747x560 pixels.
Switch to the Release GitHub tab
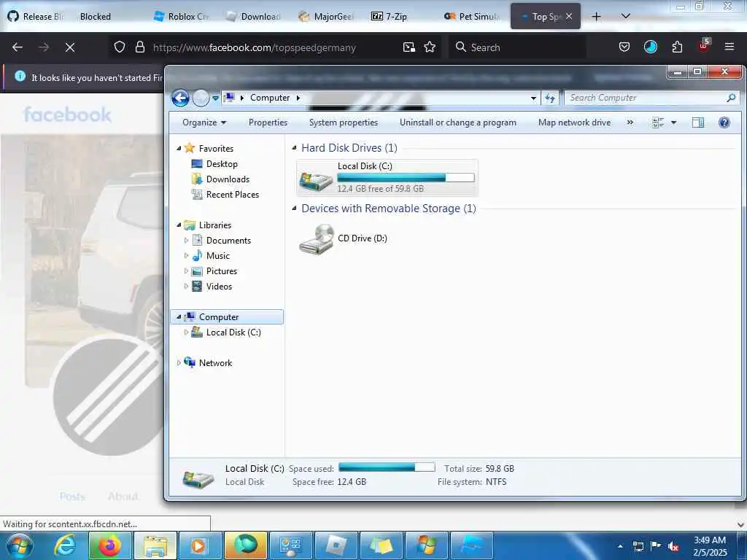(x=36, y=16)
